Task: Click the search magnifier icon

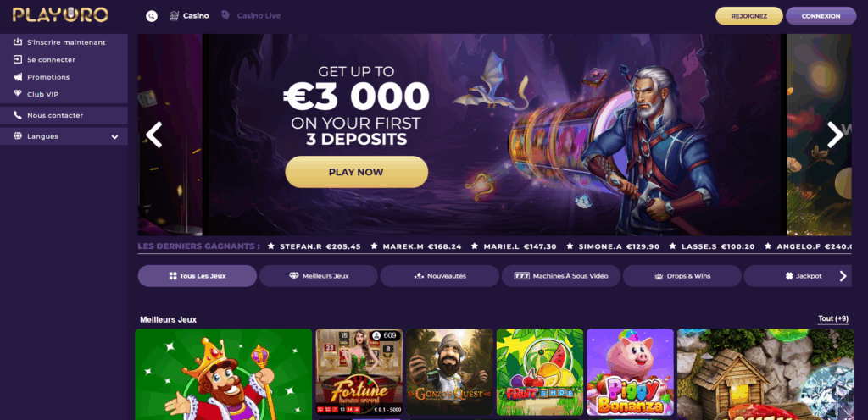Action: point(152,16)
